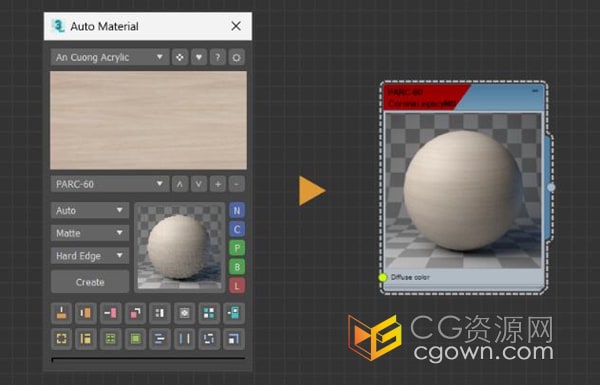Click the Create button

[x=90, y=282]
